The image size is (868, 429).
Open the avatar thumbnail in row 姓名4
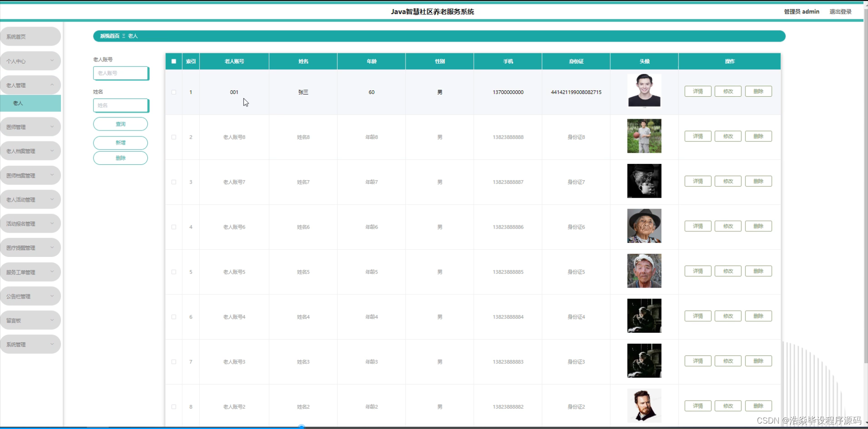pos(644,316)
